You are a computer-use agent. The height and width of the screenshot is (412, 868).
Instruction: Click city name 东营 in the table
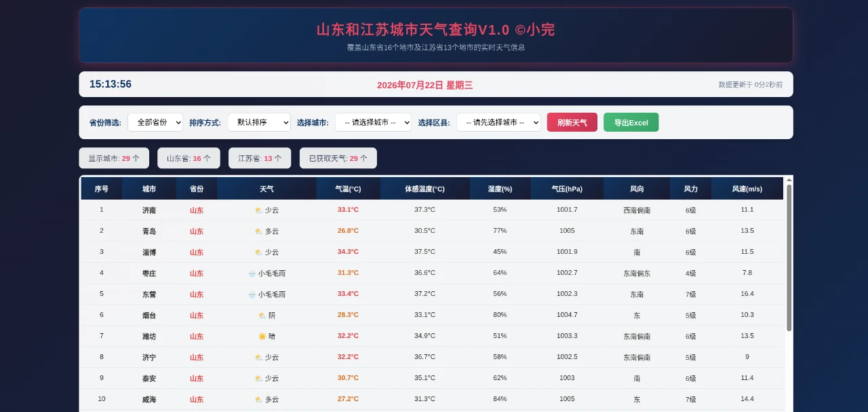[x=149, y=295]
